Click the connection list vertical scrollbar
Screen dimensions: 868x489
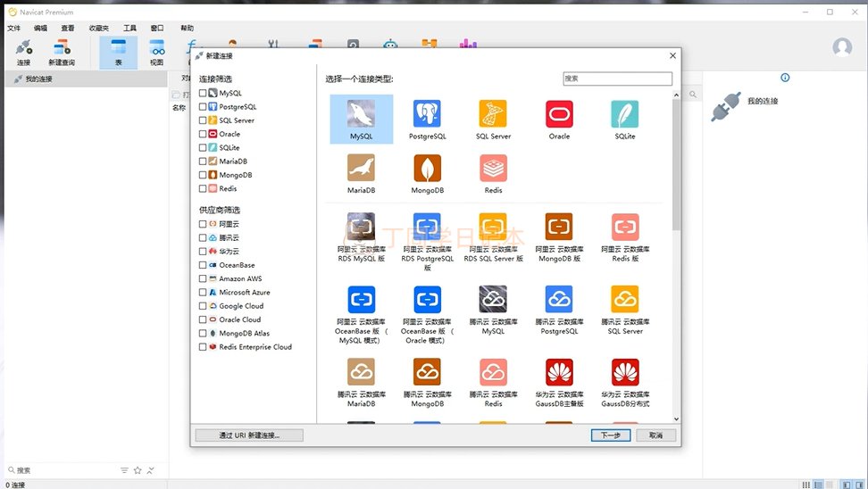pyautogui.click(x=676, y=178)
